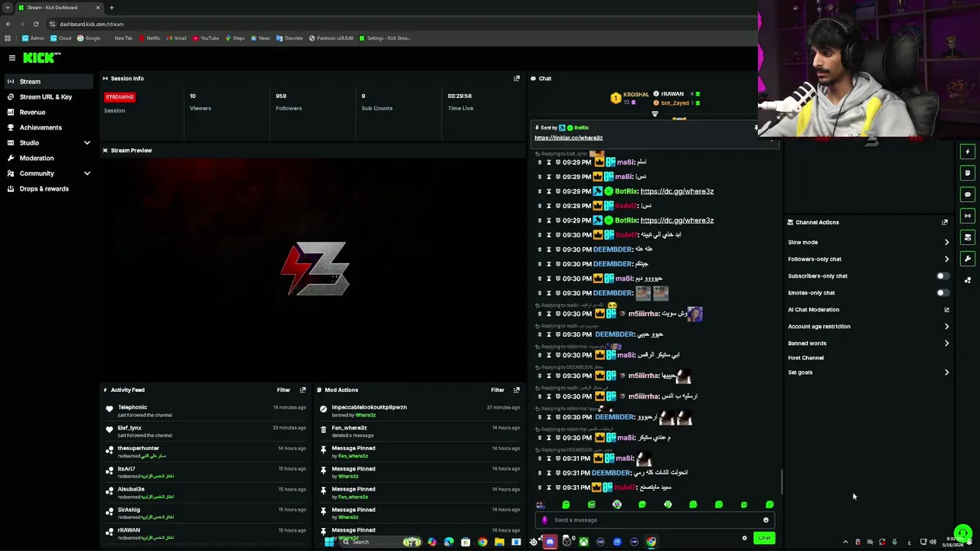Open the Settings - Kick Stream bookmark
The image size is (980, 551).
385,38
